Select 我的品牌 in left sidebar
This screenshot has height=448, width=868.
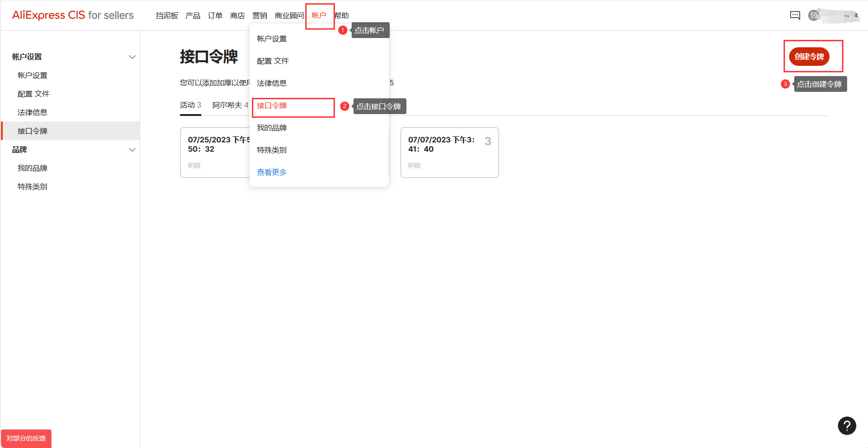tap(32, 168)
